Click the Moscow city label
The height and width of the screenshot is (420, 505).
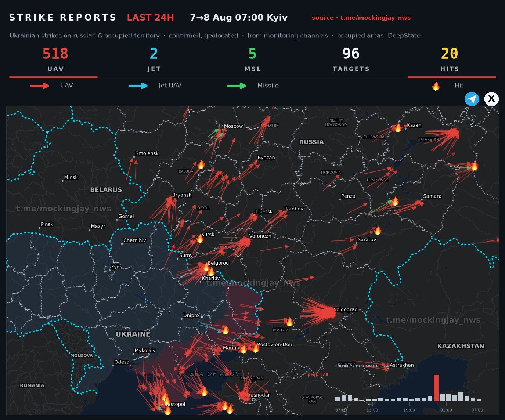click(234, 126)
